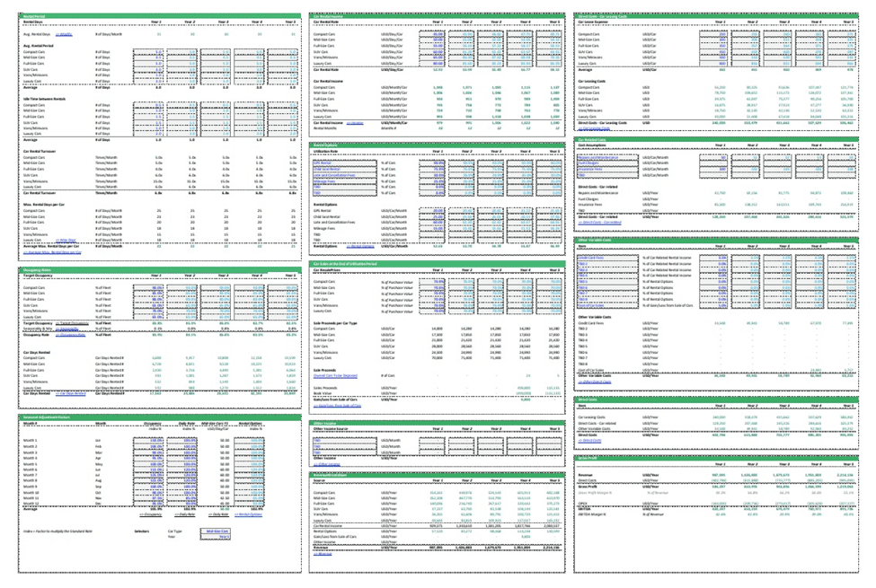Image resolution: width=876 pixels, height=588 pixels.
Task: Follow the Max Days link next to Luxury Cars
Action: [x=66, y=241]
